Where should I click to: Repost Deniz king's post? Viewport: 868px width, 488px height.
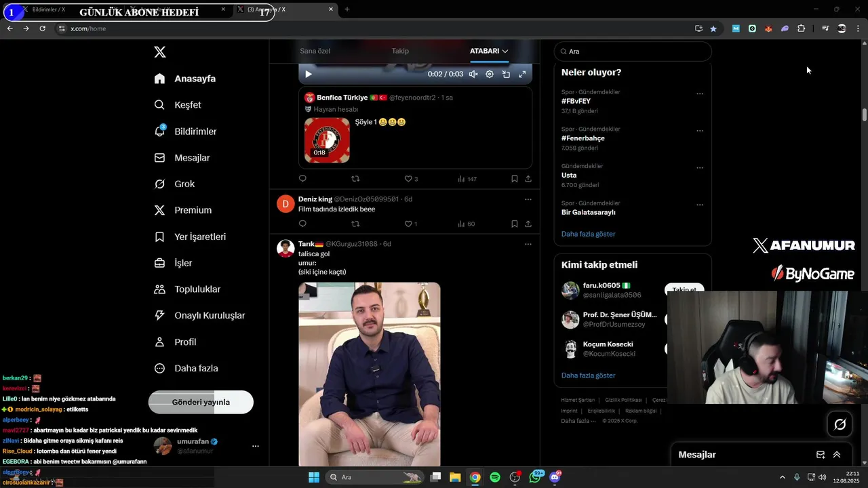[355, 224]
